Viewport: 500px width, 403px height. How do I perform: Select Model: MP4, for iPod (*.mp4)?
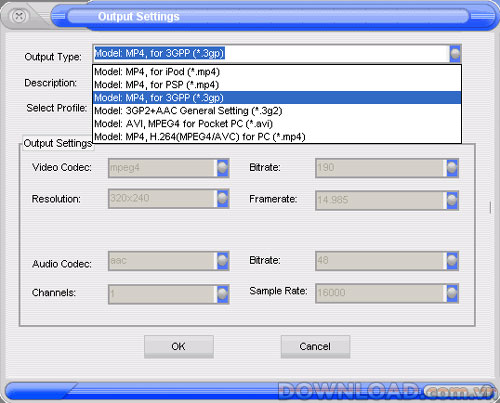(277, 72)
